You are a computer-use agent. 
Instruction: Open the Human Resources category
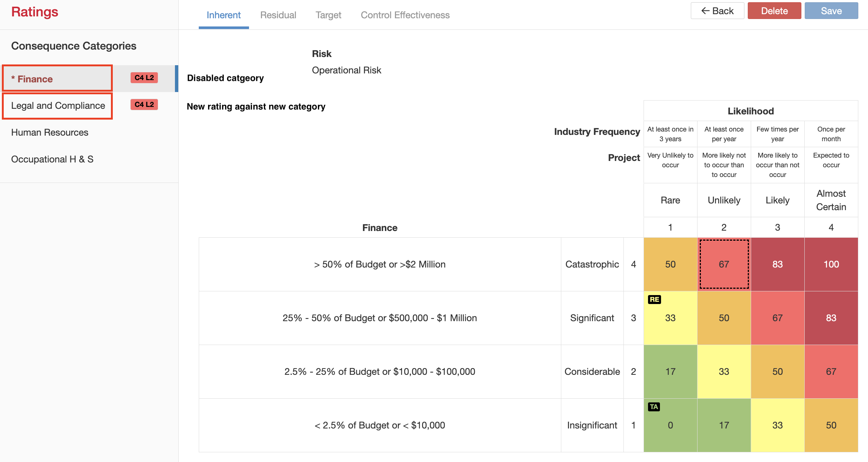point(50,132)
